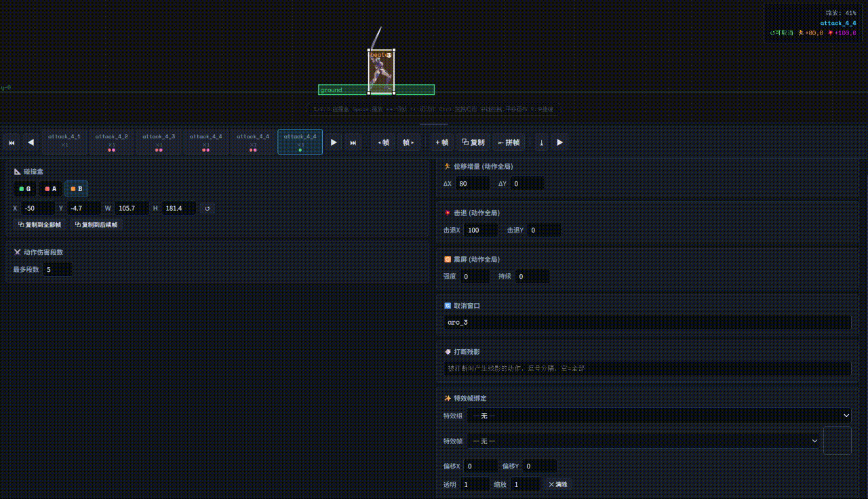The height and width of the screenshot is (499, 868).
Task: Click the pink +100,0 knockback readout
Action: 842,33
